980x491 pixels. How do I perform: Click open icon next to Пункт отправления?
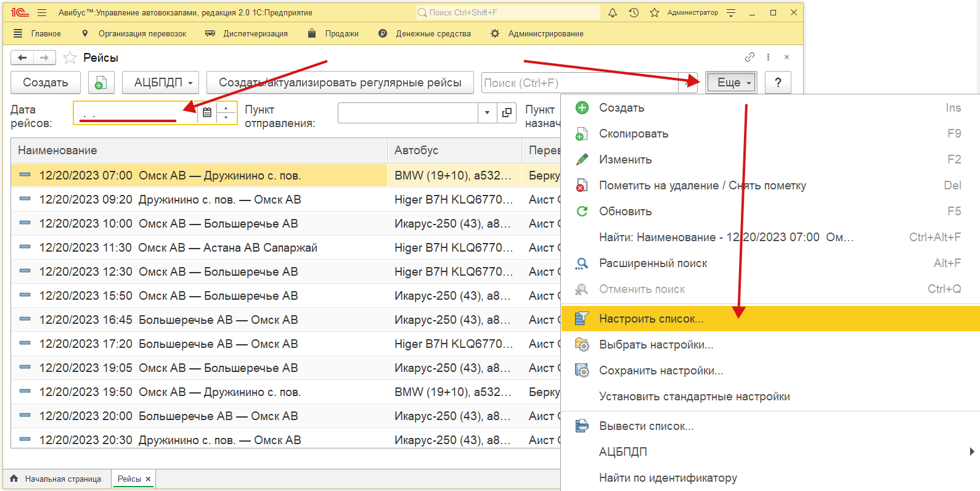click(x=507, y=113)
